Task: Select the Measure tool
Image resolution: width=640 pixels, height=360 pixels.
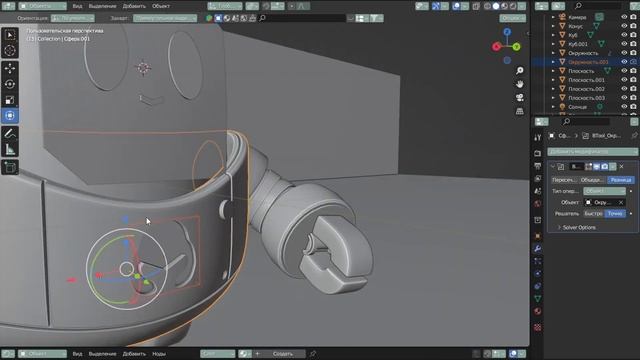Action: (10, 149)
